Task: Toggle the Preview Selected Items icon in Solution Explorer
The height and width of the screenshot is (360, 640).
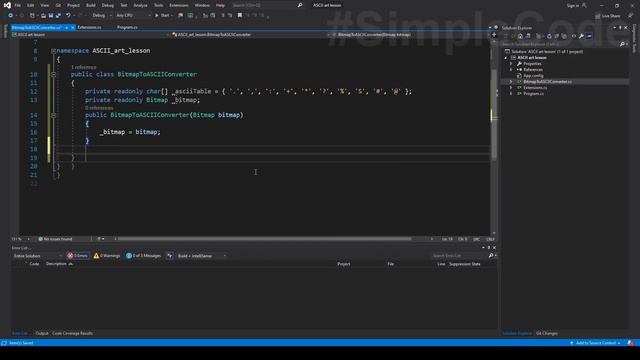Action: click(589, 36)
